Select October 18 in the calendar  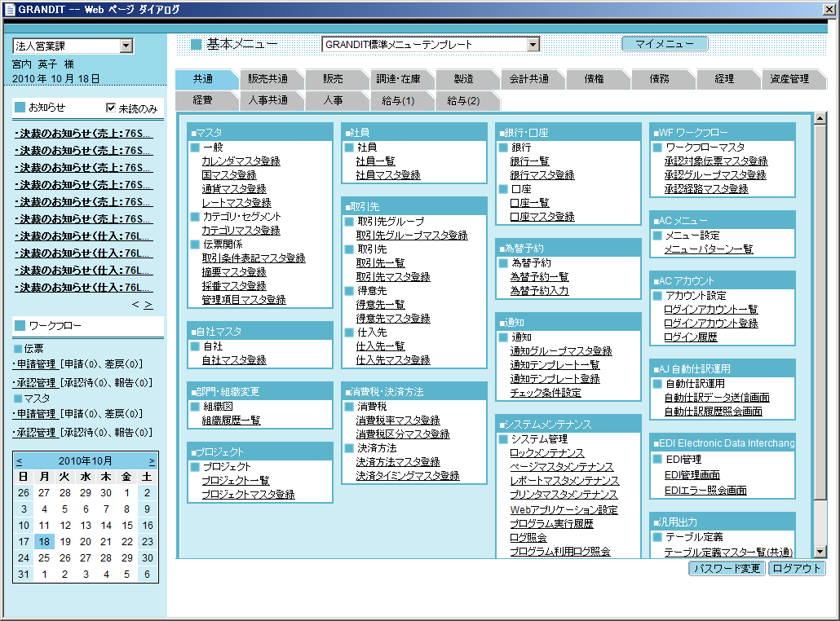[44, 542]
